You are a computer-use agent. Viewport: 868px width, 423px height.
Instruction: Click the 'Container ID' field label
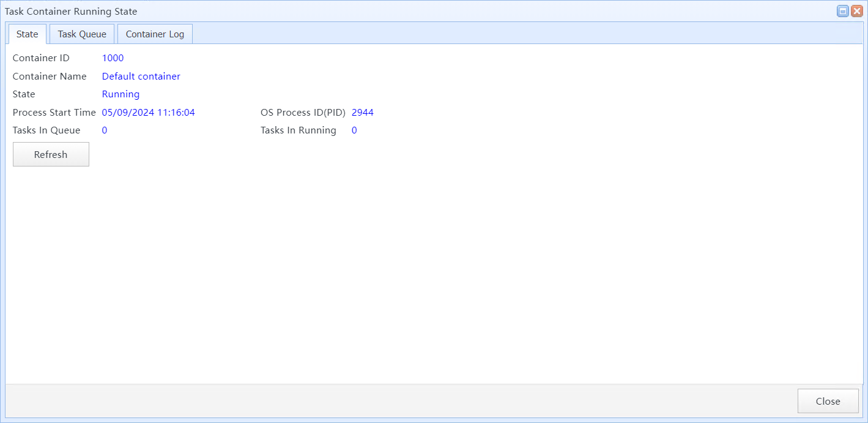(41, 58)
